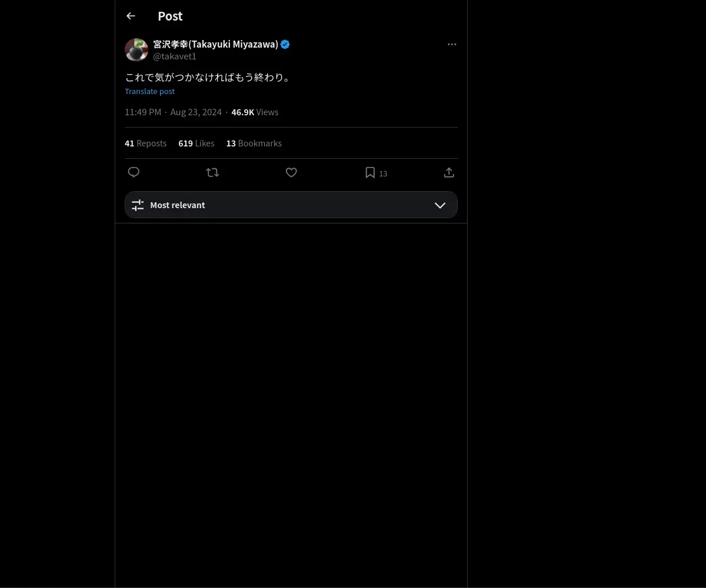Open the 宮沢孝幸 (Takayuki Miyazawa) profile name
This screenshot has width=706, height=588.
215,44
